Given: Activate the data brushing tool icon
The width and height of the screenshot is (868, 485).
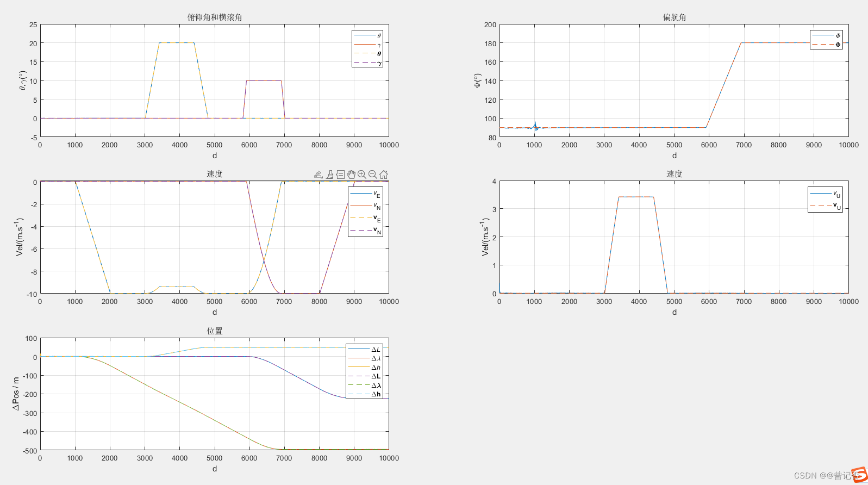Looking at the screenshot, I should 329,175.
